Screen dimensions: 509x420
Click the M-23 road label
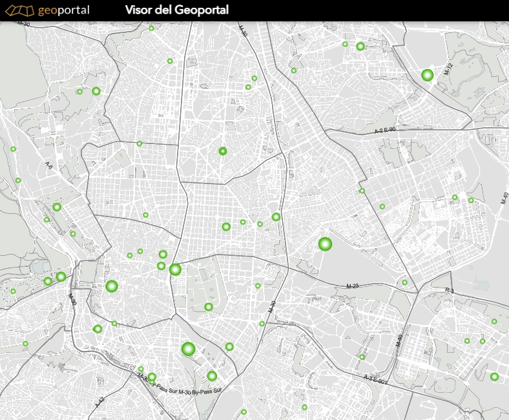pyautogui.click(x=352, y=286)
